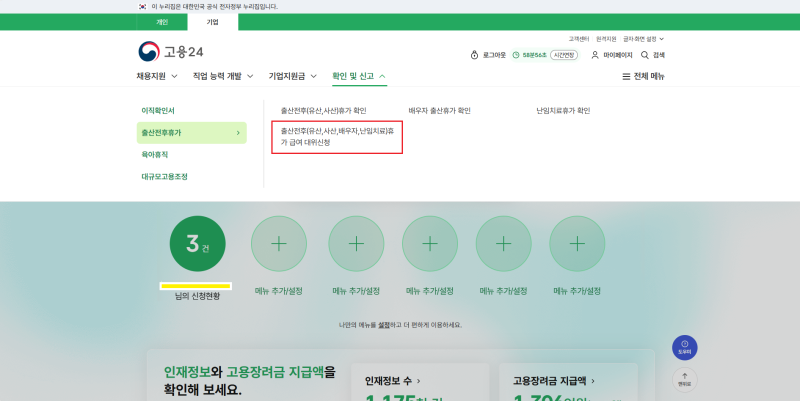Image resolution: width=800 pixels, height=401 pixels.
Task: Click the Korean flag icon in top banner
Action: click(x=142, y=7)
